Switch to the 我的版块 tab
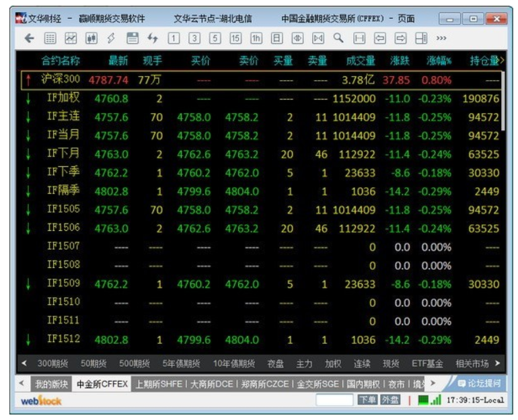The width and height of the screenshot is (518, 420). coord(51,384)
